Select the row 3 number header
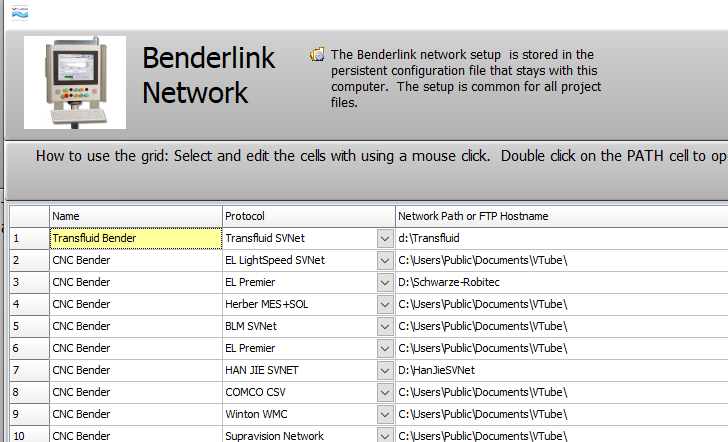The height and width of the screenshot is (442, 728). point(30,282)
